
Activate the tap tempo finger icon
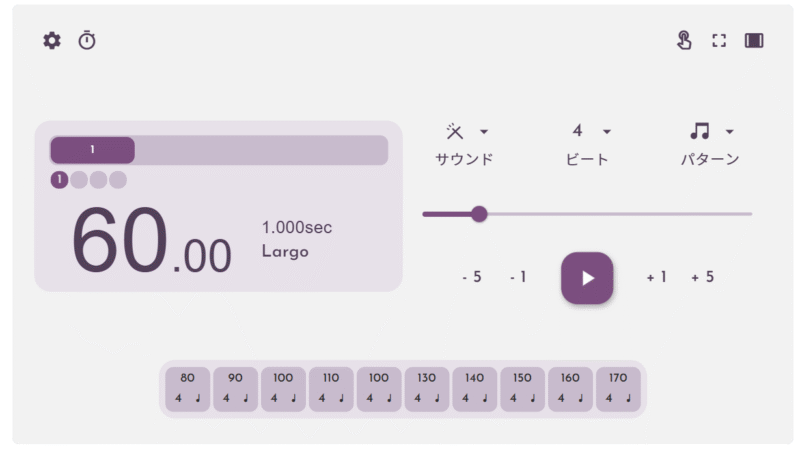[684, 40]
